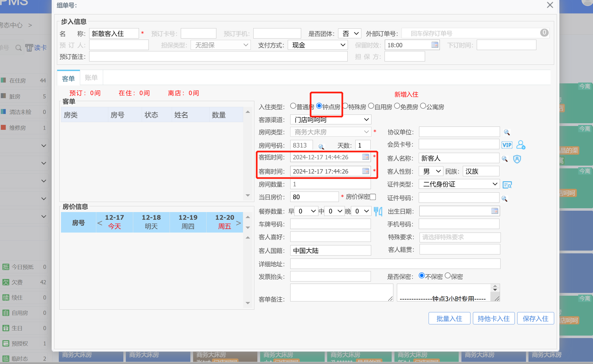Click the calendar icon for 保留时效
The width and height of the screenshot is (593, 364).
pyautogui.click(x=435, y=45)
